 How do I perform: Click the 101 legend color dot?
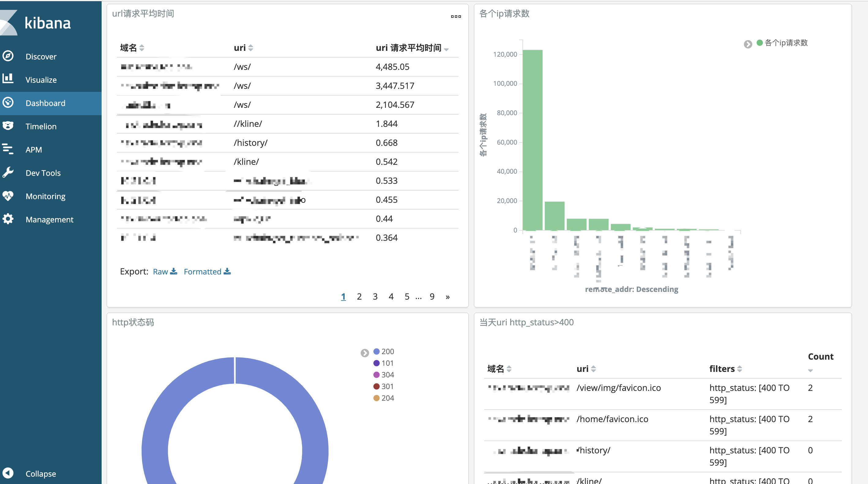[x=376, y=363]
